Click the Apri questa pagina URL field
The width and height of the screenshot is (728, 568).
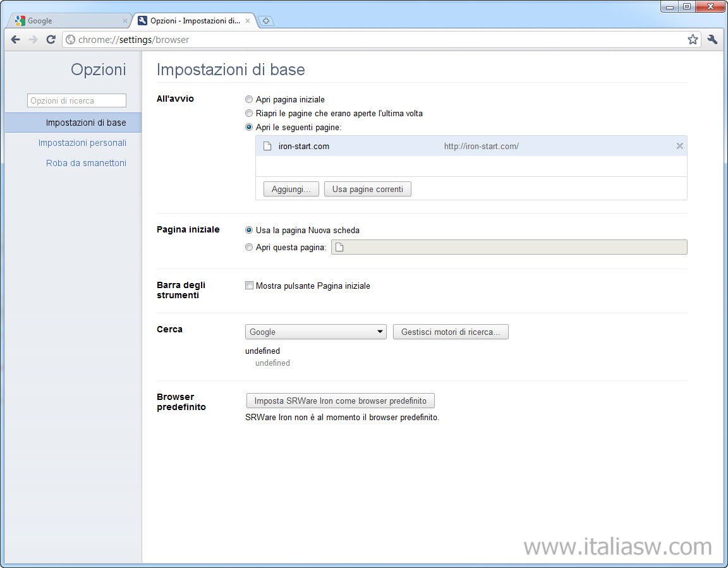509,247
